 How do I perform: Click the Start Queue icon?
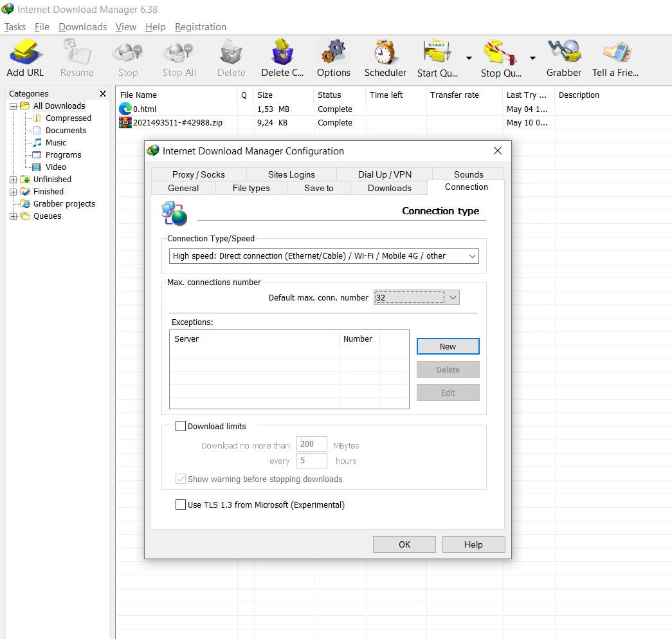437,52
